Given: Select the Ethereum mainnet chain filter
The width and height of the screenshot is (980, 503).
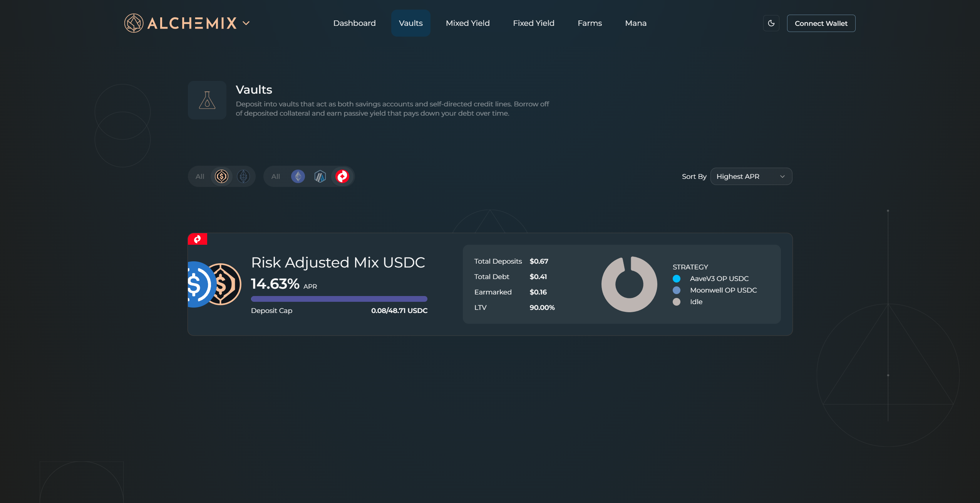Looking at the screenshot, I should click(x=298, y=177).
